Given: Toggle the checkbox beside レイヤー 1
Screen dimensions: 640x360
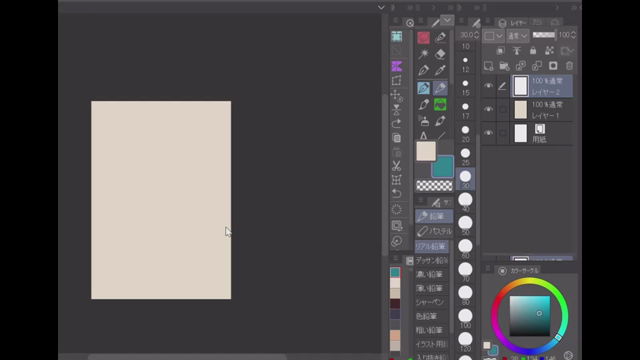Looking at the screenshot, I should [x=503, y=109].
